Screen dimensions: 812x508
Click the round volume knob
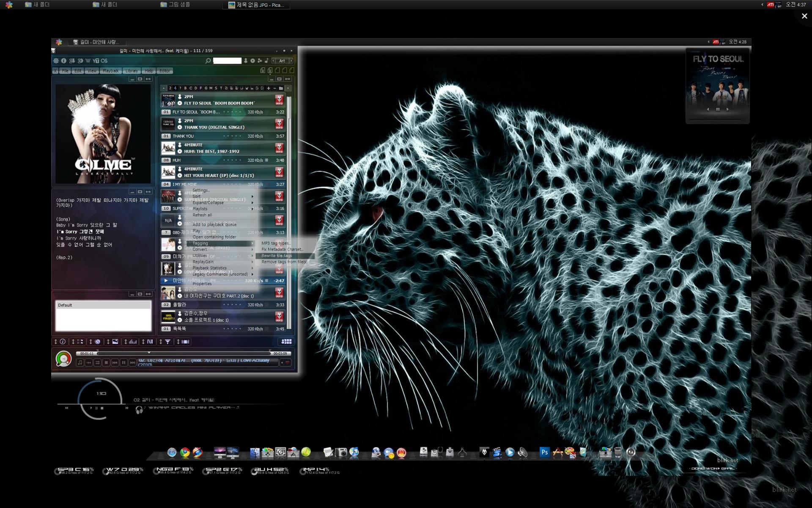coord(63,359)
